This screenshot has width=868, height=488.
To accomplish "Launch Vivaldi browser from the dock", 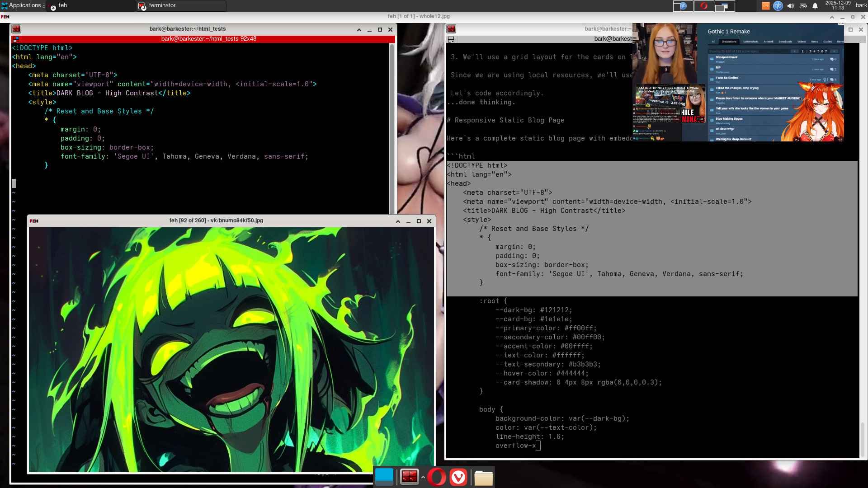I will 458,477.
